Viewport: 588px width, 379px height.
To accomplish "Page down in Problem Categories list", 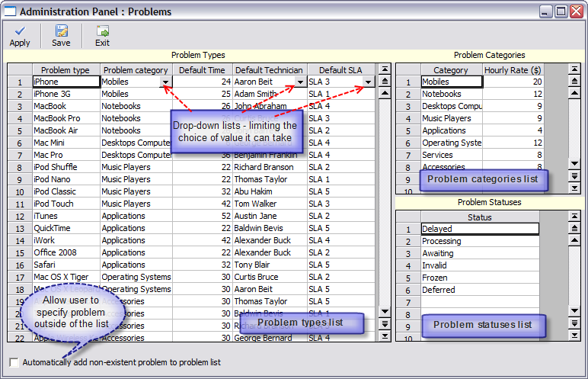I will click(x=574, y=176).
